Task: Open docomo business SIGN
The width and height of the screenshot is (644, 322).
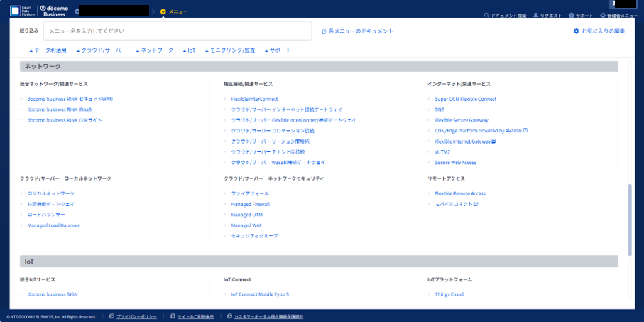Action: (53, 294)
